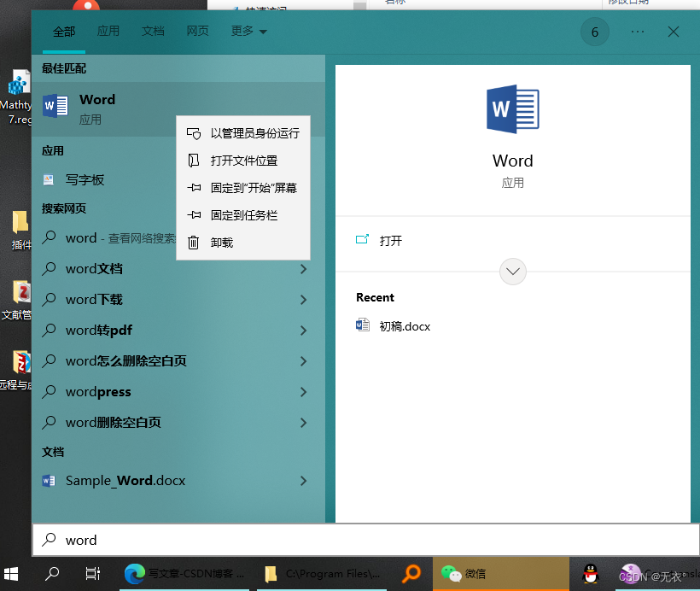Open the 文献管 desktop shortcut
Image resolution: width=700 pixels, height=591 pixels.
18,300
